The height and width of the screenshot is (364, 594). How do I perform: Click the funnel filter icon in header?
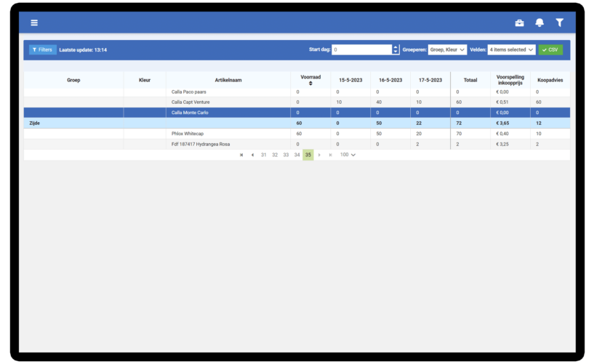pyautogui.click(x=559, y=23)
